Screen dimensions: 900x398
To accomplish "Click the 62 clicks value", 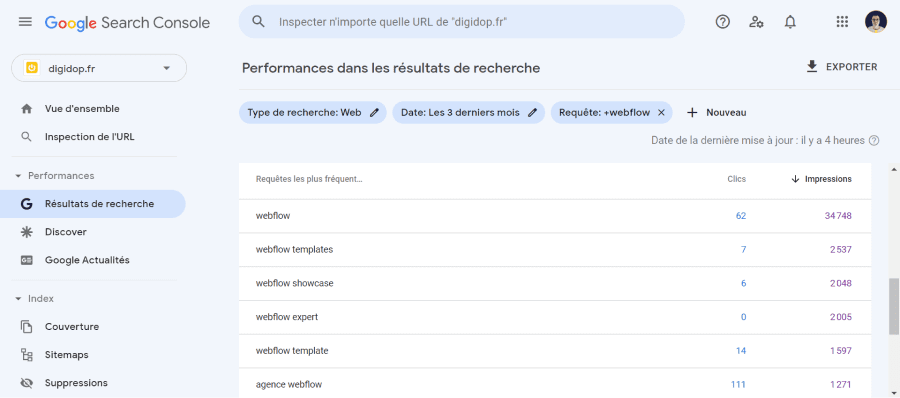I will [x=741, y=216].
